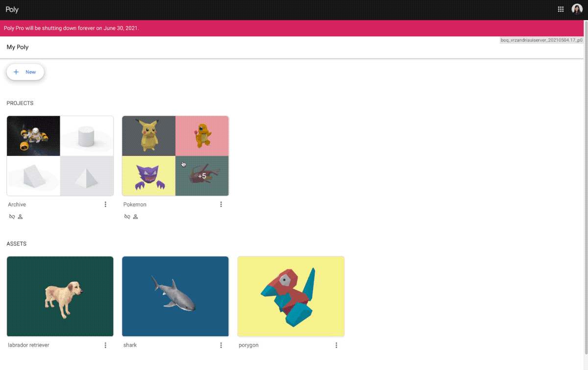Screen dimensions: 588x370
Task: Click the My Poly heading
Action: coord(18,48)
